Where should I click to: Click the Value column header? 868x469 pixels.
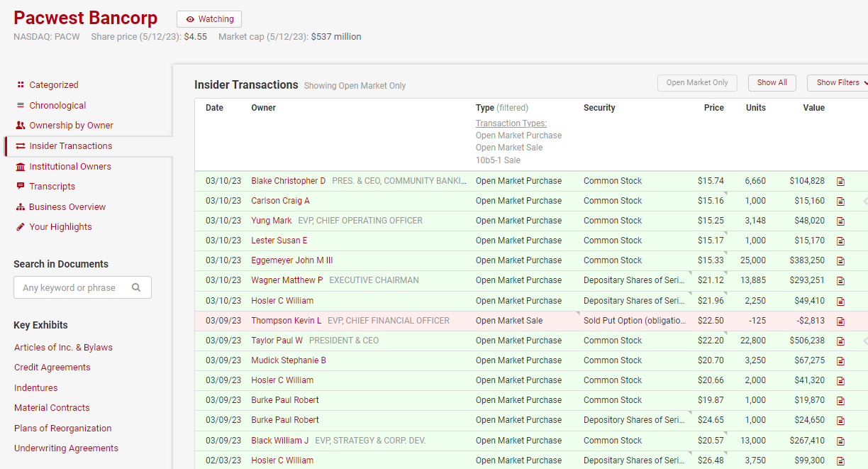click(814, 108)
